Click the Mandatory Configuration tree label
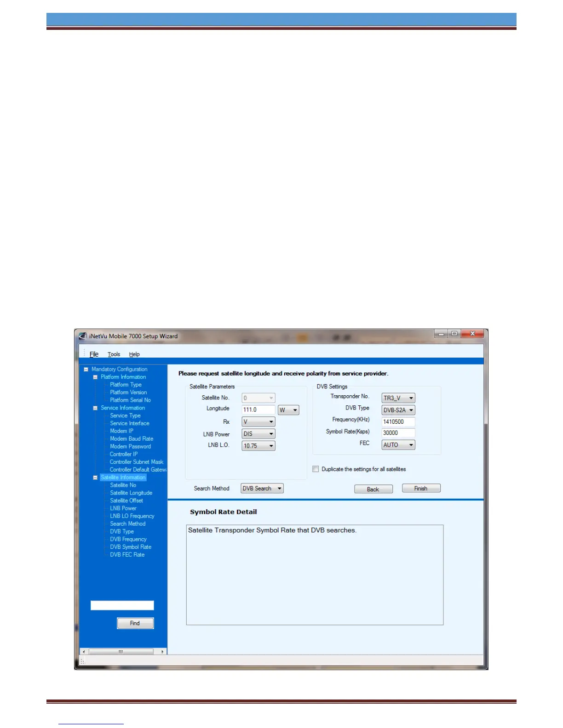Screen dimensions: 563x728 click(119, 369)
